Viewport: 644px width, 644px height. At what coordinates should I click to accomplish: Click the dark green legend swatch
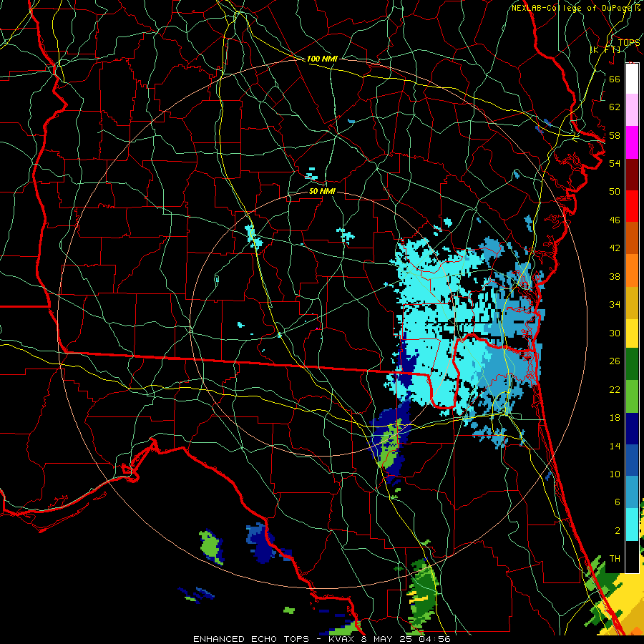[632, 364]
